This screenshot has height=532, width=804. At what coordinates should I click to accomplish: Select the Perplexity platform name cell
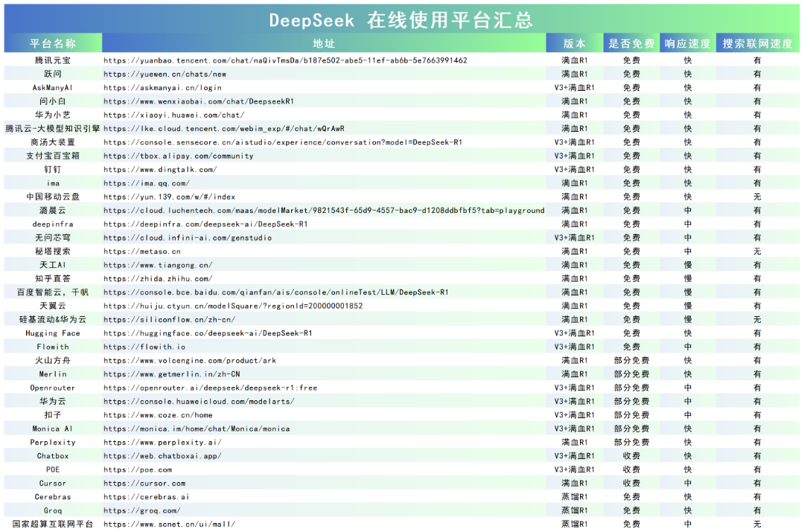pos(53,442)
